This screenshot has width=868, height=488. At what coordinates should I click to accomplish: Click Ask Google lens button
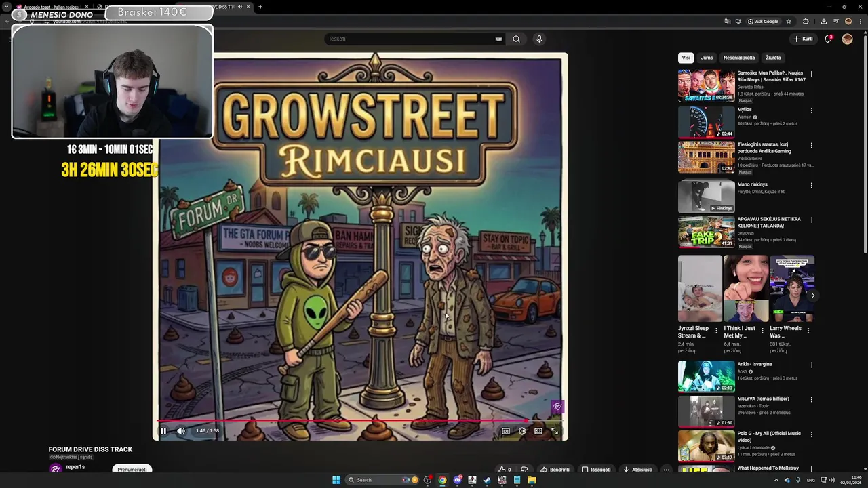point(764,21)
